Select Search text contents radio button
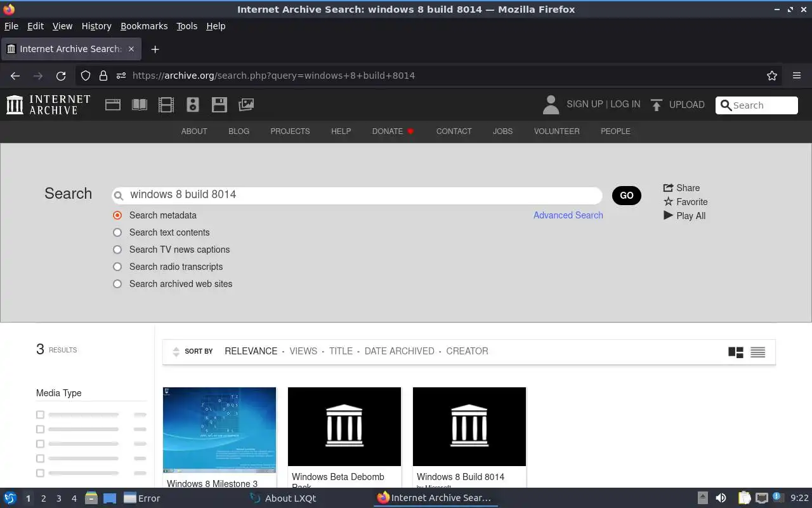The height and width of the screenshot is (508, 812). tap(117, 232)
